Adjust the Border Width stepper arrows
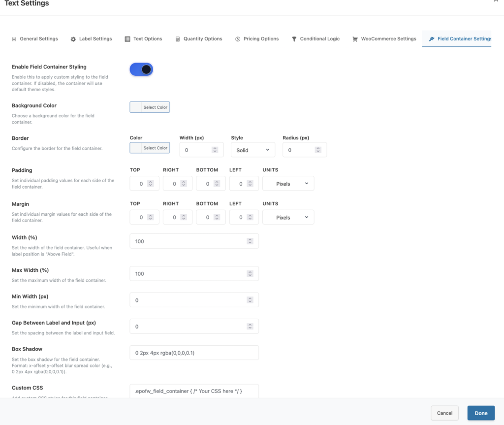The image size is (504, 425). tap(215, 150)
